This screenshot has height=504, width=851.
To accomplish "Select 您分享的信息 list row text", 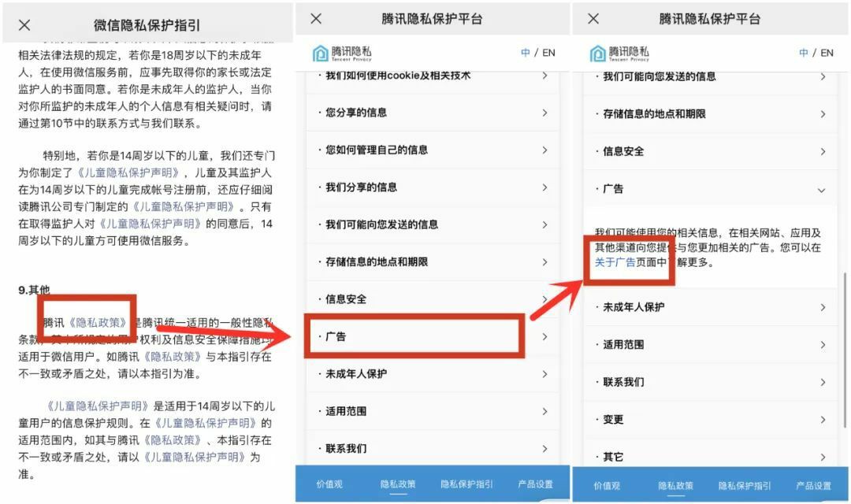I will coord(356,113).
